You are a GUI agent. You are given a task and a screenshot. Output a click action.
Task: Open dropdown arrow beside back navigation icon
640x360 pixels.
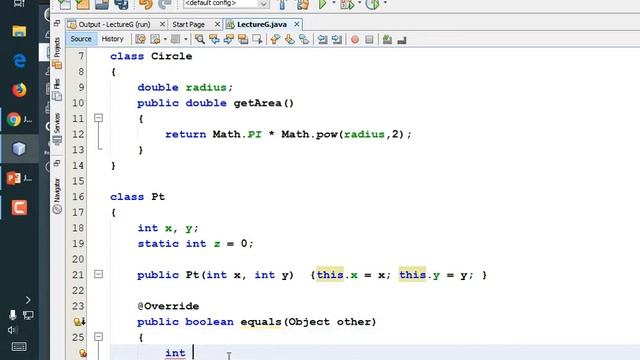click(x=165, y=40)
